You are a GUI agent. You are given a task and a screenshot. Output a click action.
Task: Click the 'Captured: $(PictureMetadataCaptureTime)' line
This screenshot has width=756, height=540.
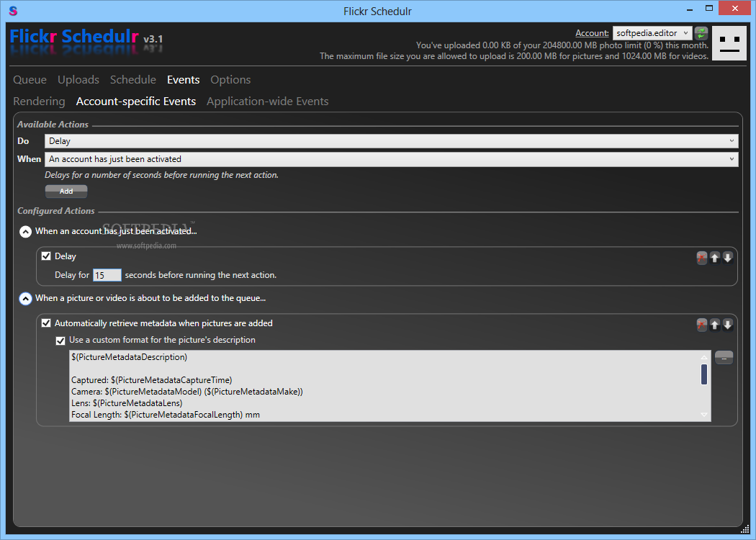[151, 380]
